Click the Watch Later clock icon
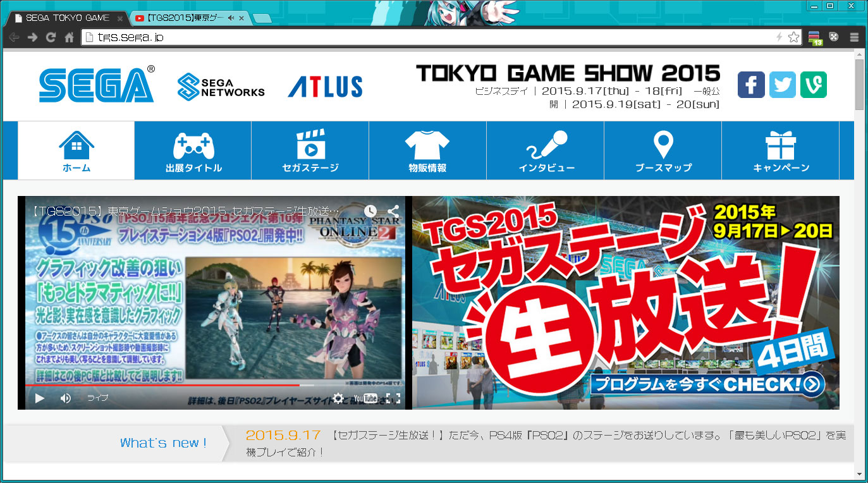 [370, 211]
